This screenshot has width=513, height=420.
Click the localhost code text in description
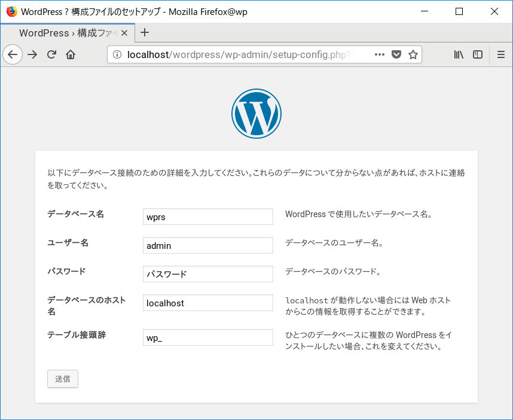coord(307,300)
